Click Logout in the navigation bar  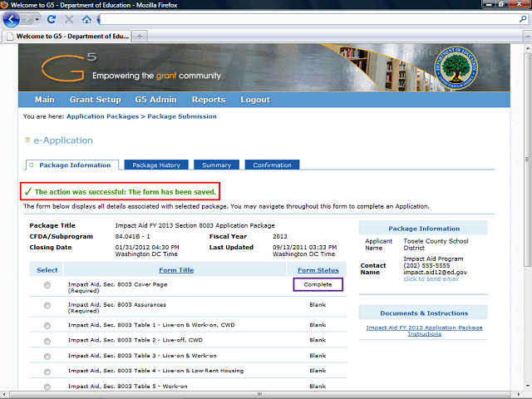255,100
